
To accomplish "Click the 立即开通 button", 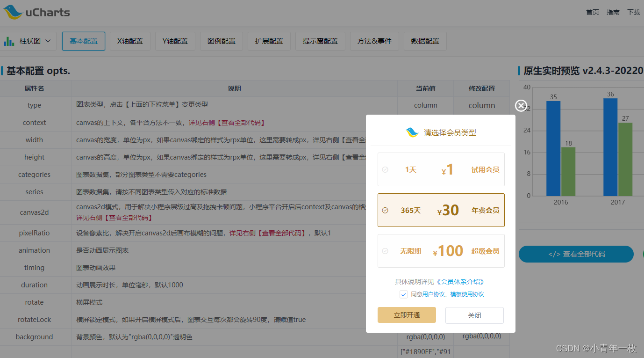I will (407, 315).
